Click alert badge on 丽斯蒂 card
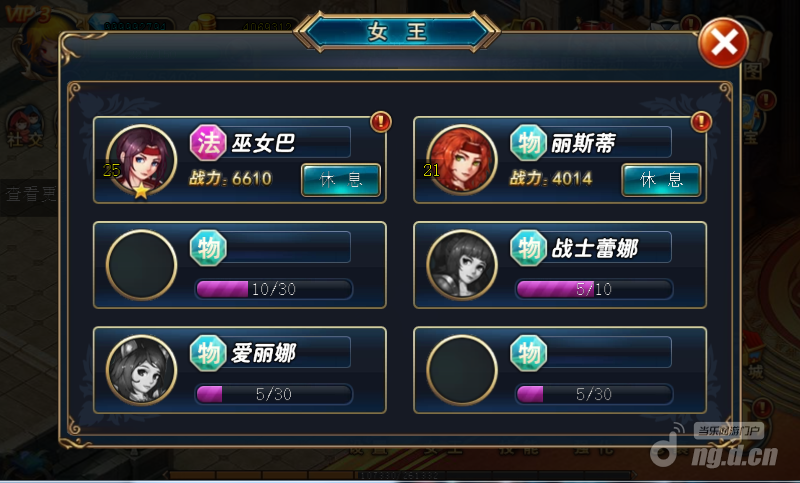800x483 pixels. 701,122
